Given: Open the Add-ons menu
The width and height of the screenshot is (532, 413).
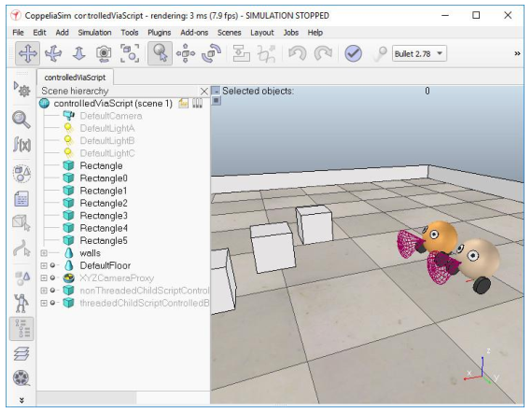Looking at the screenshot, I should point(194,33).
